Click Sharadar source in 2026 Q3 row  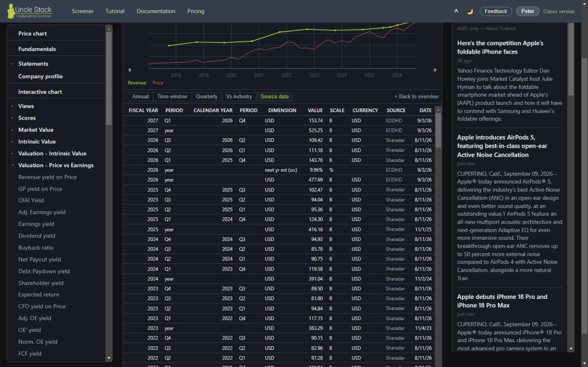(x=395, y=140)
